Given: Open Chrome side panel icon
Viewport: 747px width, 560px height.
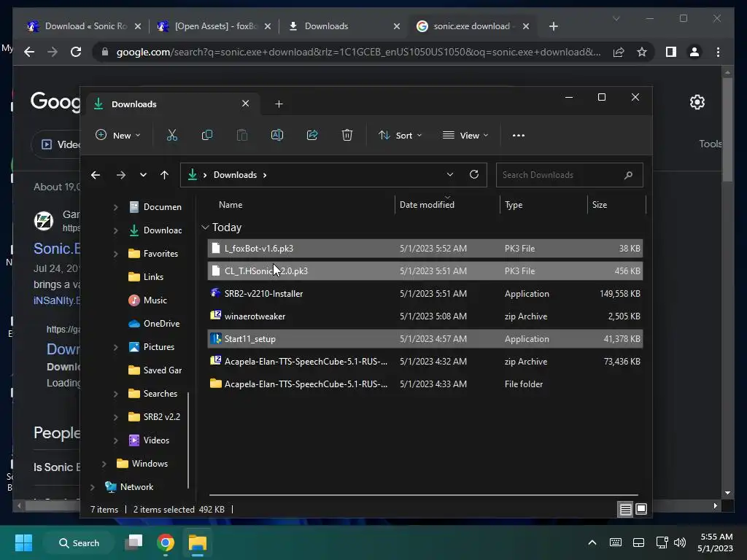Looking at the screenshot, I should (x=671, y=52).
